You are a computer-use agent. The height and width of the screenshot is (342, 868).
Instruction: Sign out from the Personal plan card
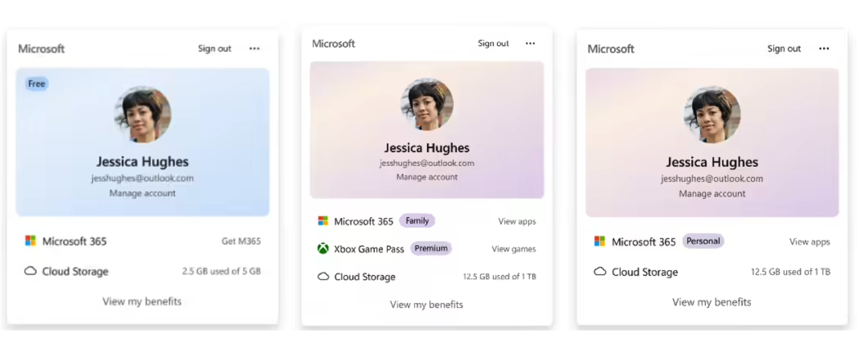[x=784, y=48]
